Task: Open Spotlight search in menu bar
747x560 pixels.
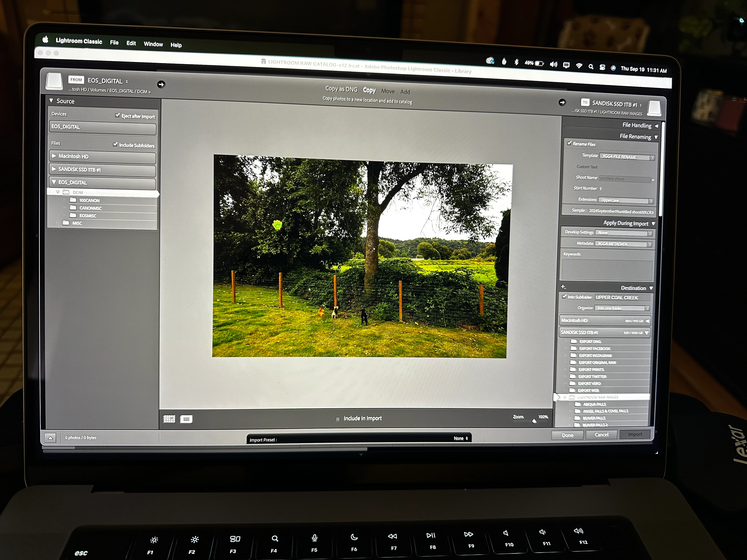Action: (591, 67)
